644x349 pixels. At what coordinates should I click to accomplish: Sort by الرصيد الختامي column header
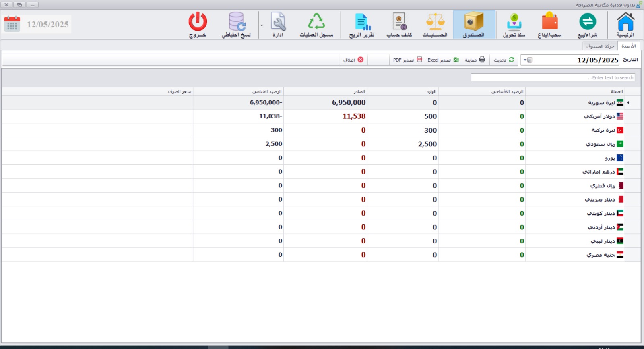point(238,91)
